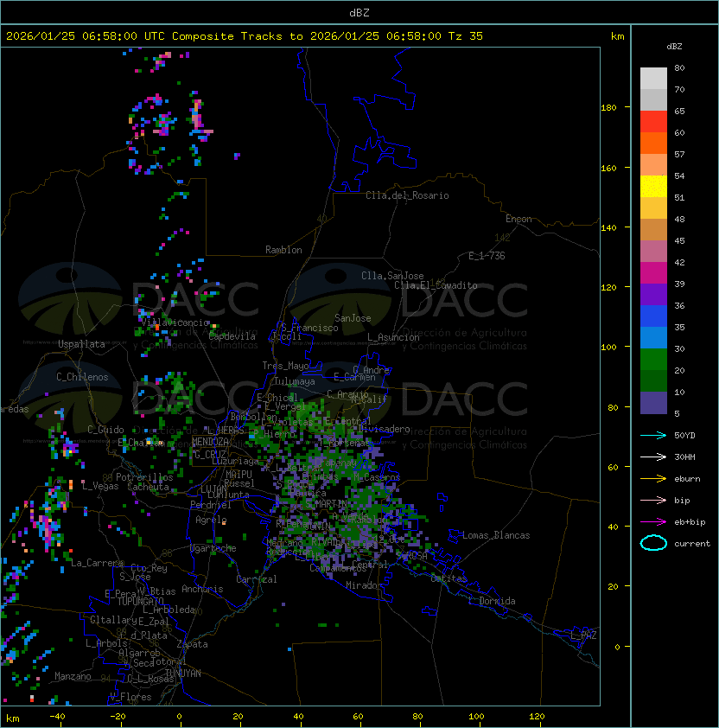Click the DACC logo watermark near Uspallata

tap(138, 303)
